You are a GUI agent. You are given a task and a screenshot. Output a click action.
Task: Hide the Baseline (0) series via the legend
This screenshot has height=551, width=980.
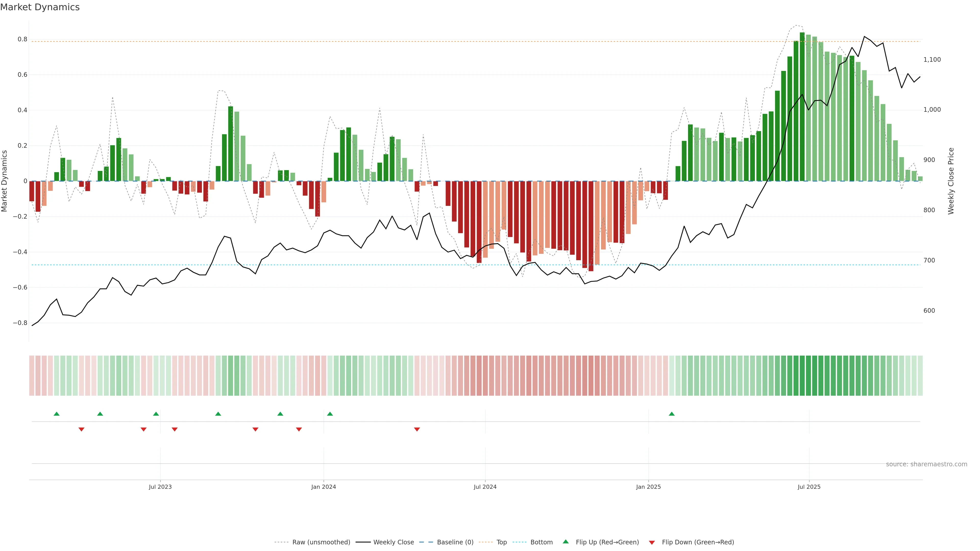(x=455, y=542)
